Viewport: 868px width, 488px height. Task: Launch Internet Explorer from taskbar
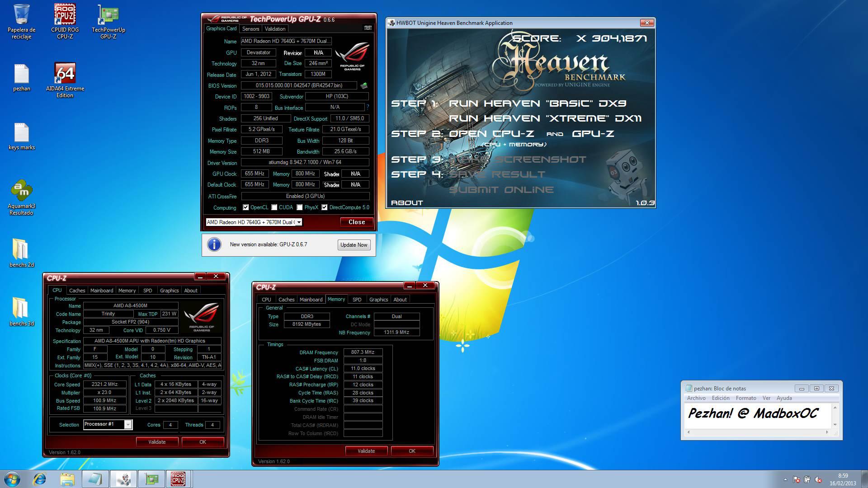pos(40,479)
